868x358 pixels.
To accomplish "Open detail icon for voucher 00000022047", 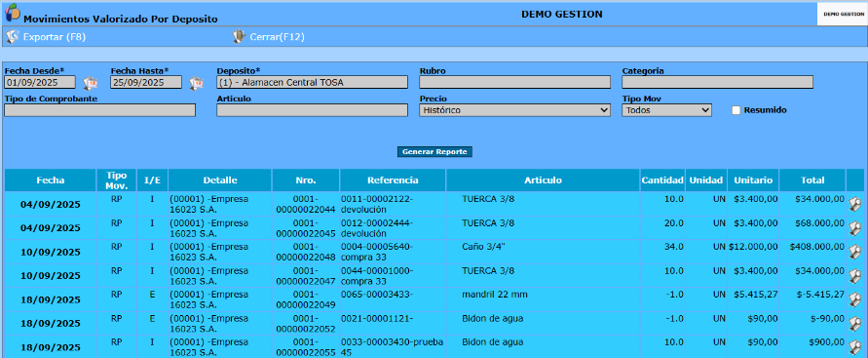I will [x=855, y=275].
